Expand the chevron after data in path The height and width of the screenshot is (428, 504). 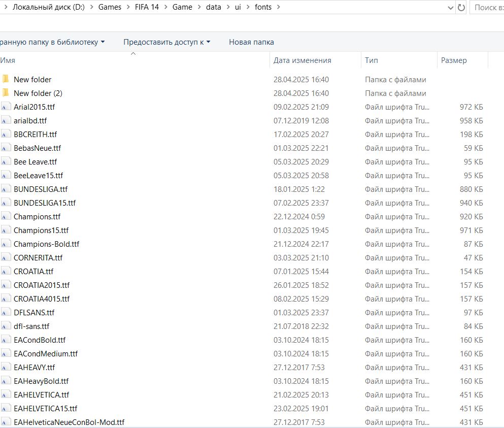228,7
